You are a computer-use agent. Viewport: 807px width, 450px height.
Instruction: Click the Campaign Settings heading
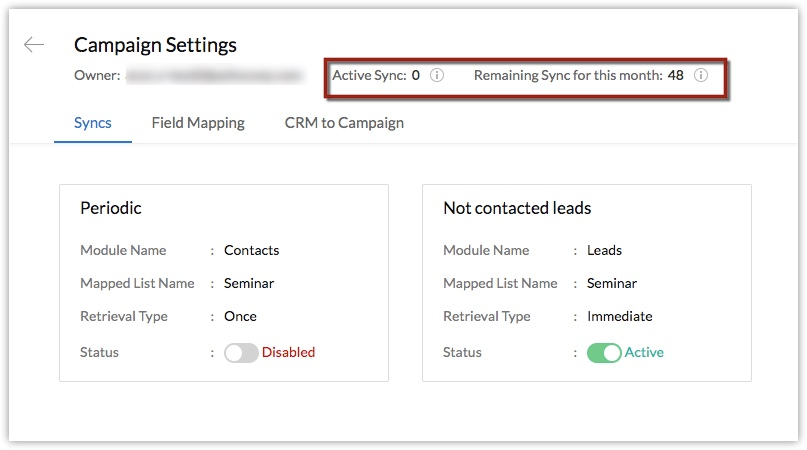point(155,45)
